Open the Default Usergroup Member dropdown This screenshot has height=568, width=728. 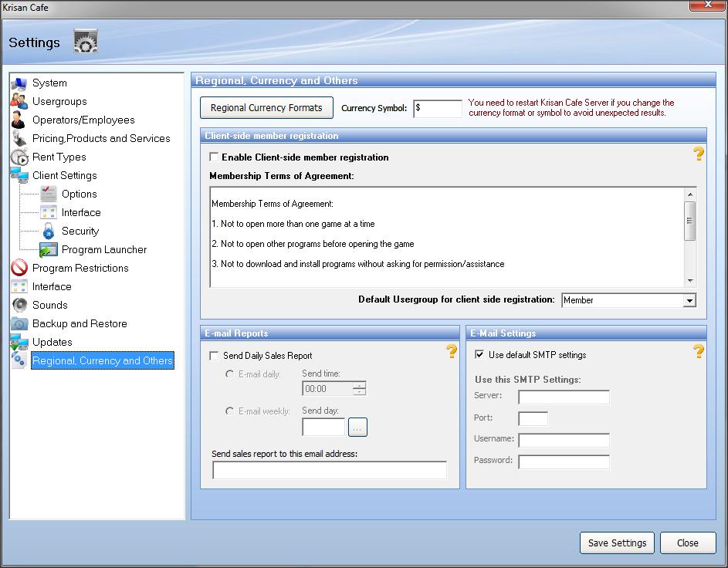pyautogui.click(x=689, y=300)
